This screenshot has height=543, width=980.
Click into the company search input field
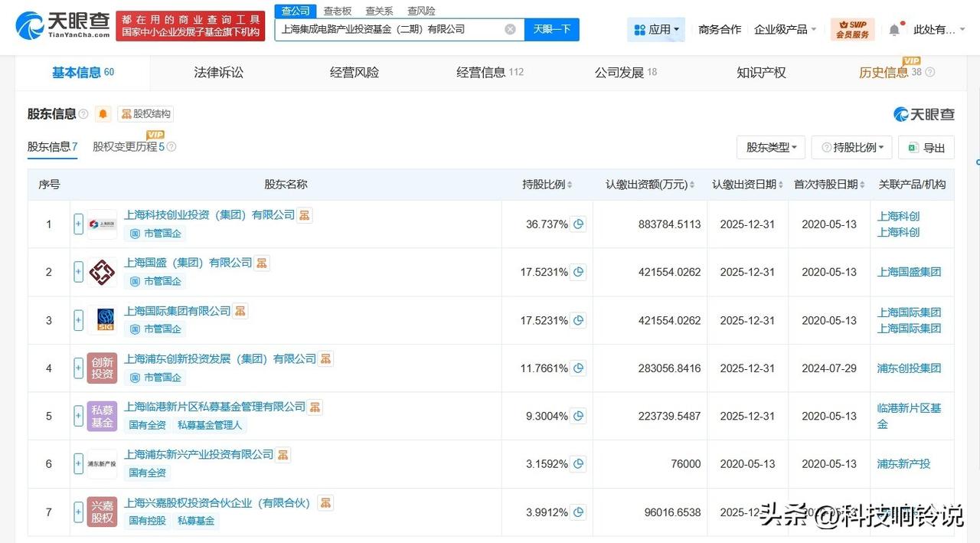[x=387, y=30]
